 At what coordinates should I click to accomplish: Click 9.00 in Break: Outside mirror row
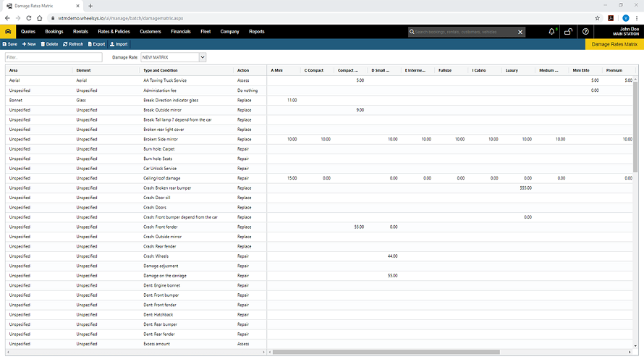[x=360, y=110]
